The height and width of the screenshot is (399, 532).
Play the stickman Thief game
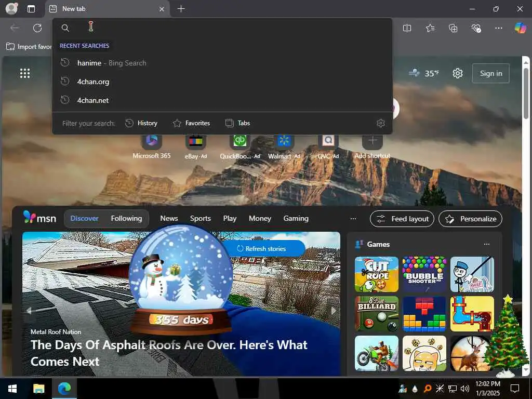point(472,274)
